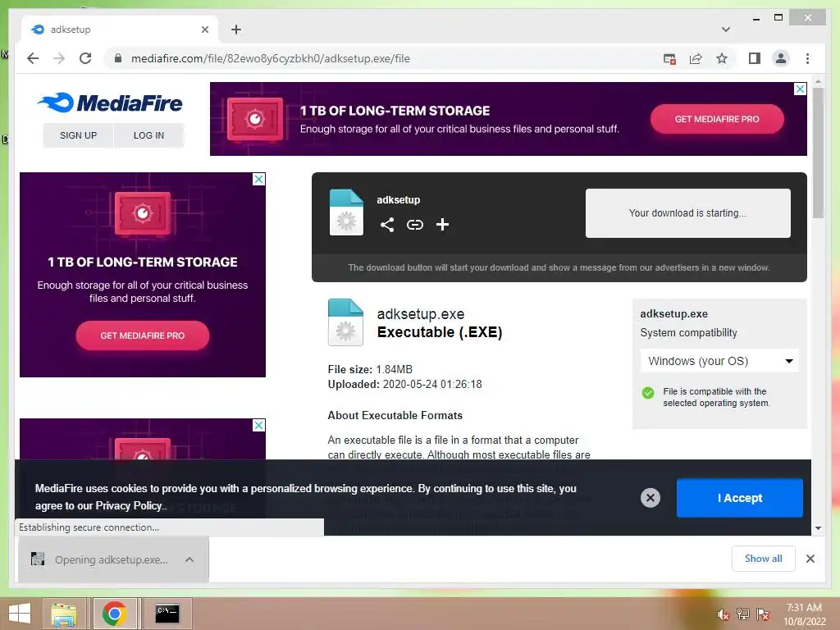Click the share icon under adksetup
Screen dimensions: 840x630
[x=387, y=225]
